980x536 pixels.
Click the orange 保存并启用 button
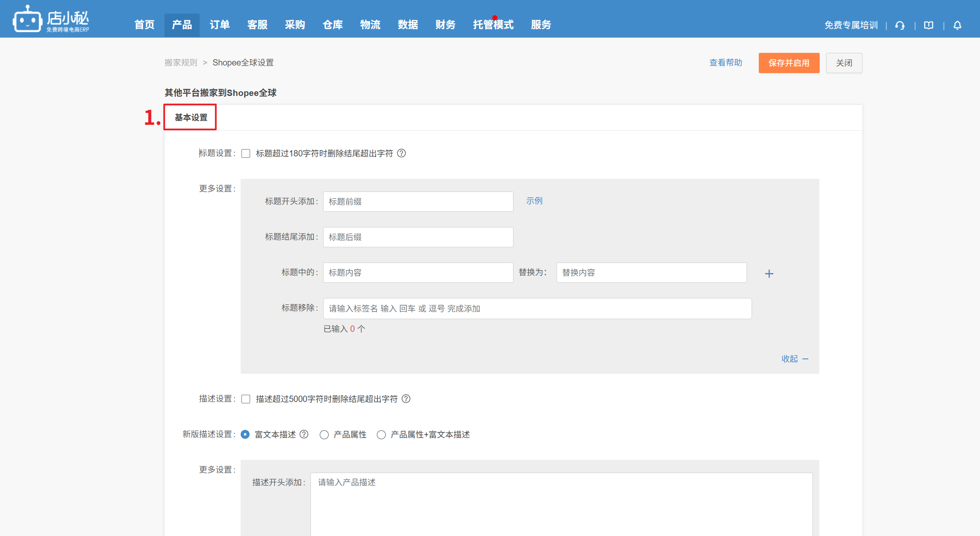(788, 63)
